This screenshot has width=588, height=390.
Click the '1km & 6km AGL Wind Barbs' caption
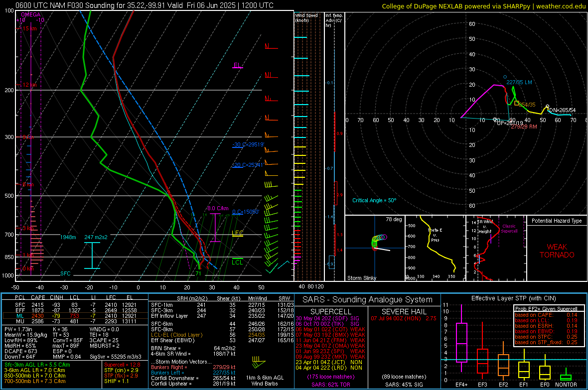coord(265,381)
